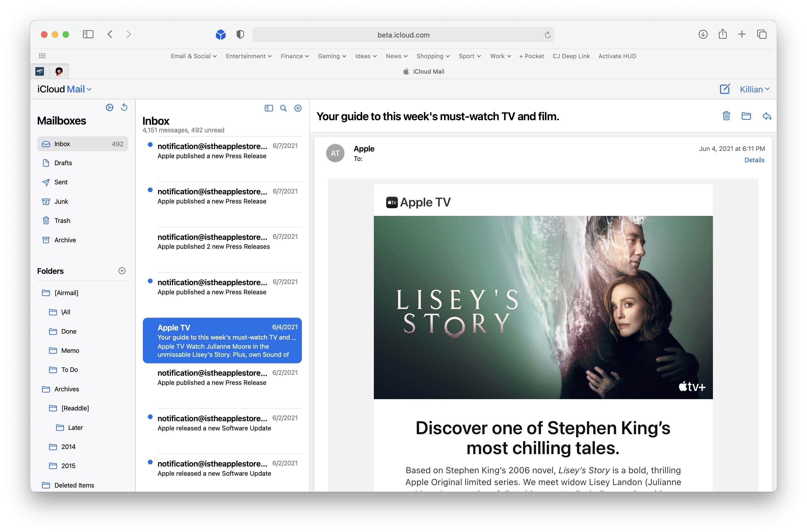Open the Junk mailbox
807x532 pixels.
[x=61, y=202]
